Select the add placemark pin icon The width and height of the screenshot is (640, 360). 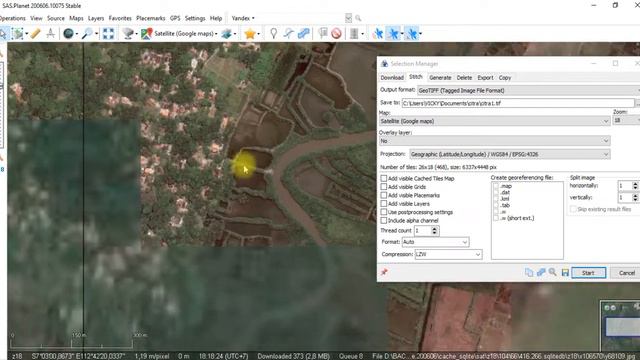(273, 33)
